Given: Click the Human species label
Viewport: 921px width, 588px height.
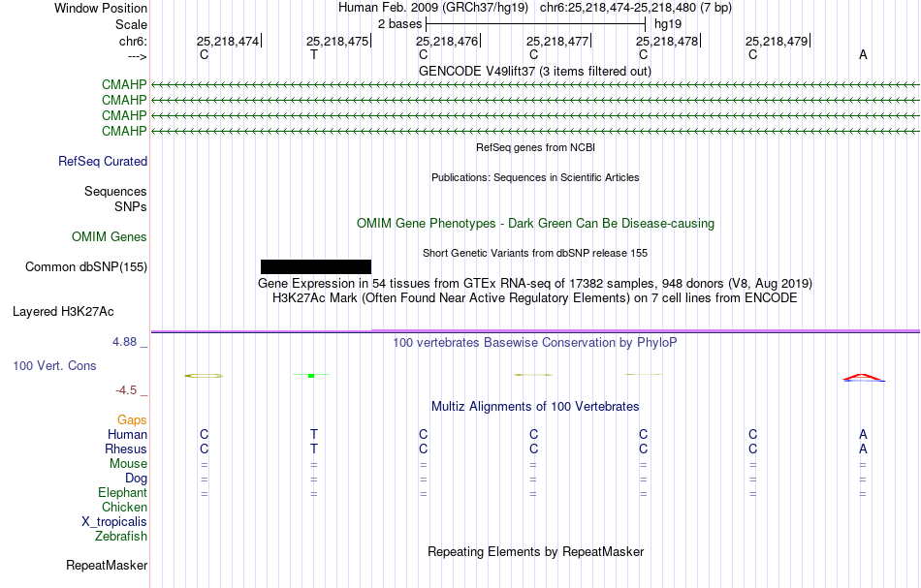Looking at the screenshot, I should point(127,434).
